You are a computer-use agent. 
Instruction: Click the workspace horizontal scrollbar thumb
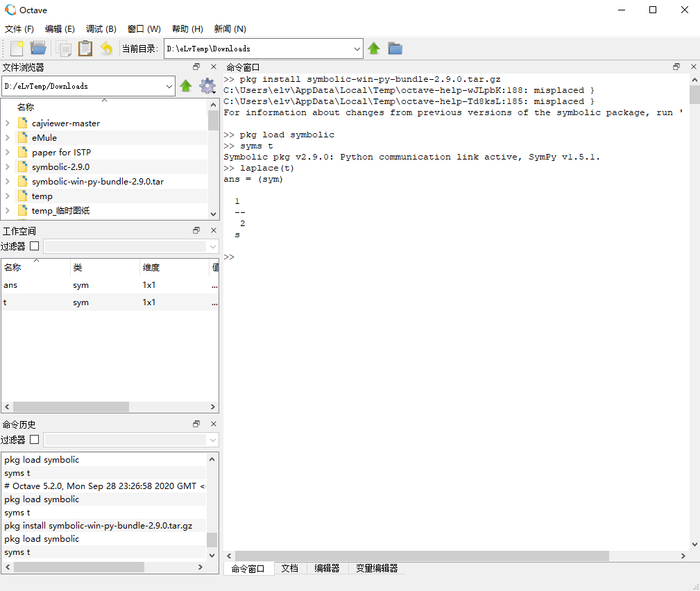[71, 406]
